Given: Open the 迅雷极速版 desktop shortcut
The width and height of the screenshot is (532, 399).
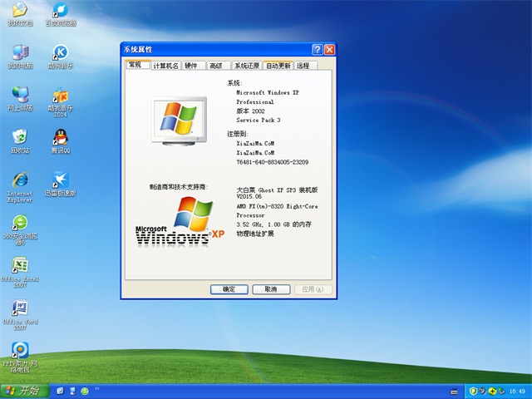Looking at the screenshot, I should pyautogui.click(x=60, y=181).
